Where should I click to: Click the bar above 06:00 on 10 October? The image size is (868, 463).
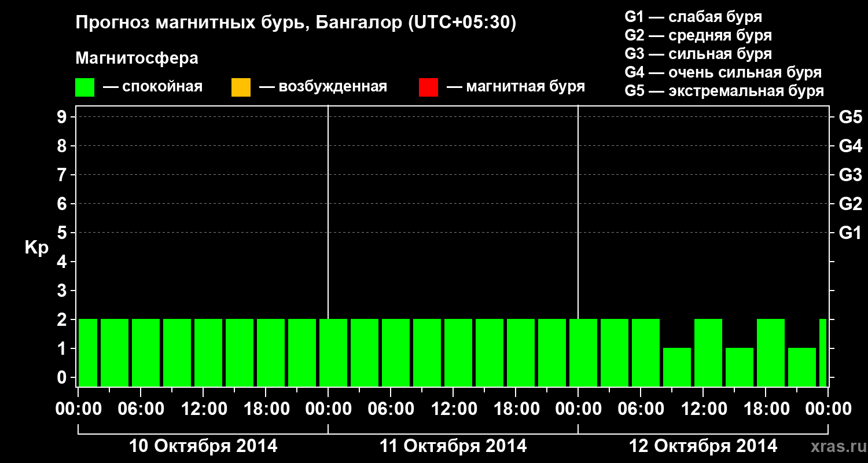[146, 352]
